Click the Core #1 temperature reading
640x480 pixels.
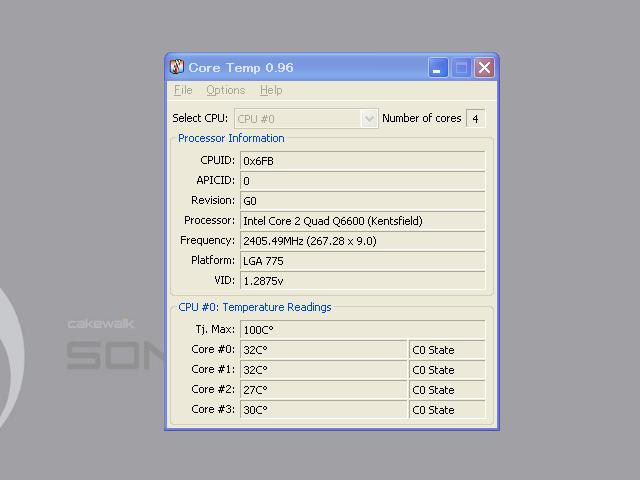(323, 370)
